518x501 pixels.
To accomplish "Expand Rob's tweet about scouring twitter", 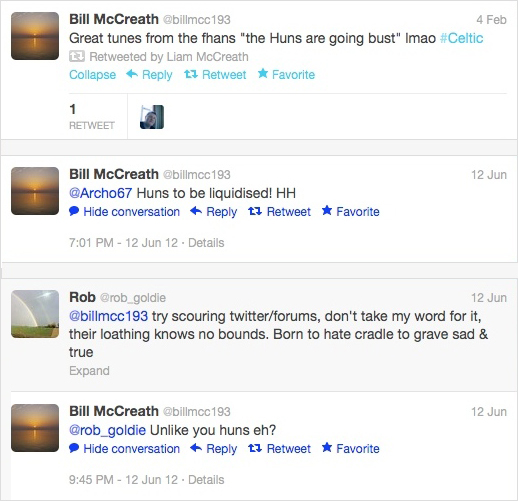I will click(89, 371).
